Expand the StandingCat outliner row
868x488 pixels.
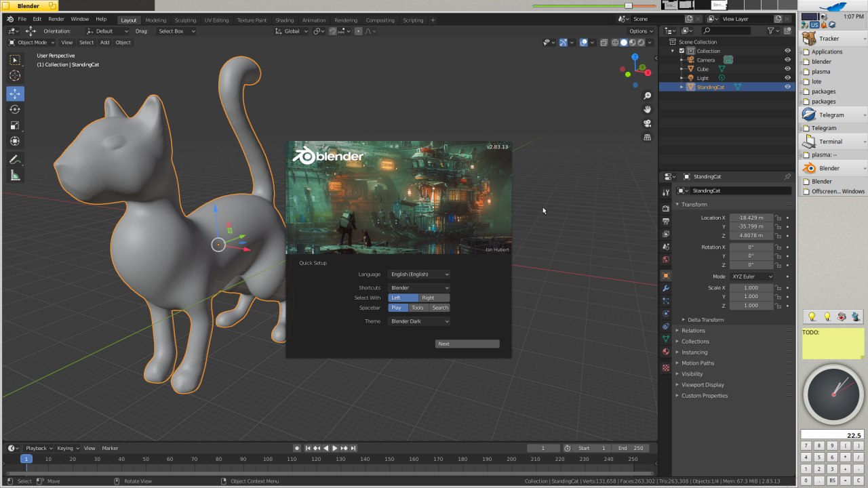(682, 87)
